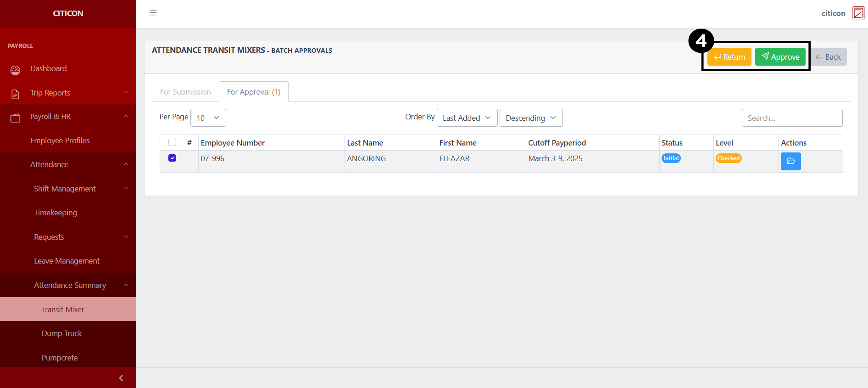Click the citicon profile avatar icon
The image size is (868, 388).
click(x=858, y=13)
